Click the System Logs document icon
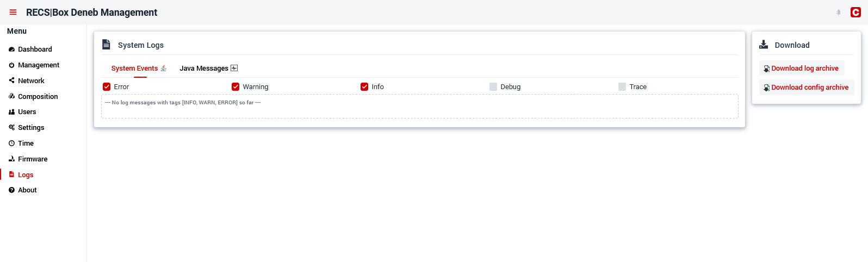Screen dimensions: 868x262 (106, 45)
